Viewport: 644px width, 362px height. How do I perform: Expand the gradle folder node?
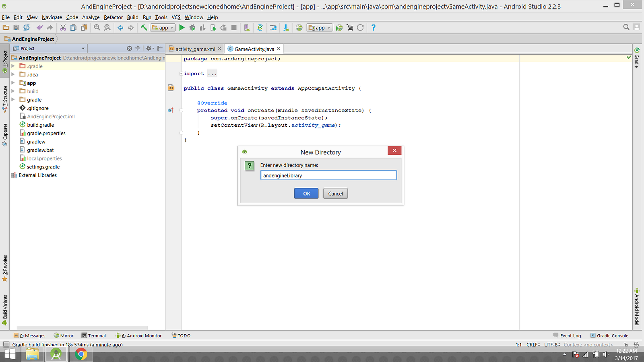click(x=13, y=100)
